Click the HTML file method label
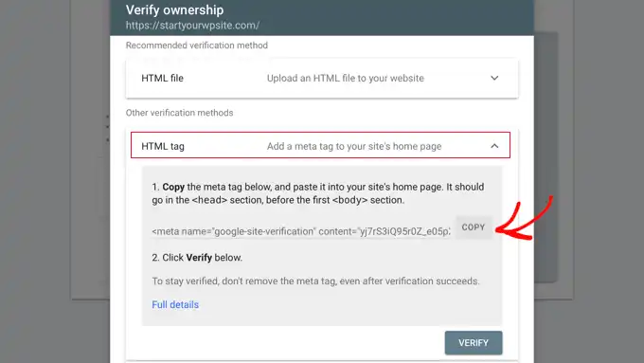644x363 pixels. click(162, 78)
